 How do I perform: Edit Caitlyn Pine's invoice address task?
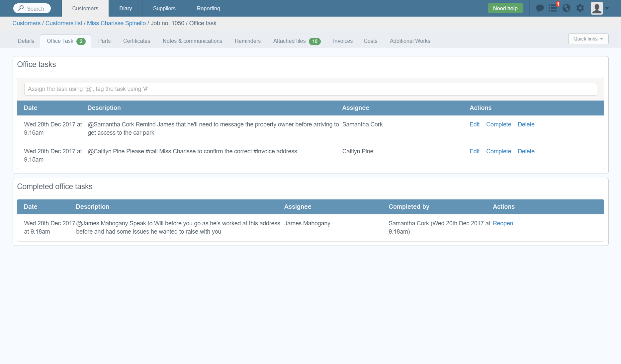(474, 151)
